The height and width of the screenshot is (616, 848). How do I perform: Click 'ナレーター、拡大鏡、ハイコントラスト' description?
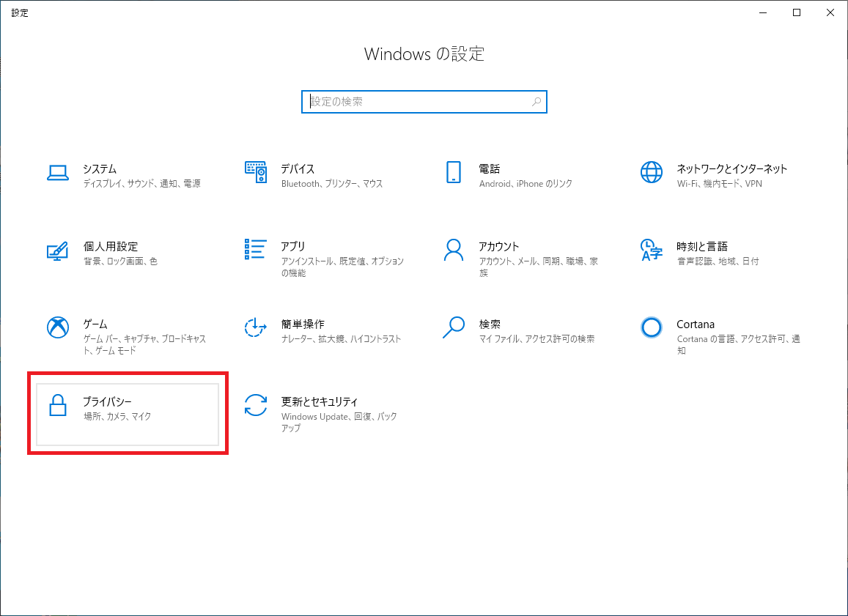(x=342, y=339)
